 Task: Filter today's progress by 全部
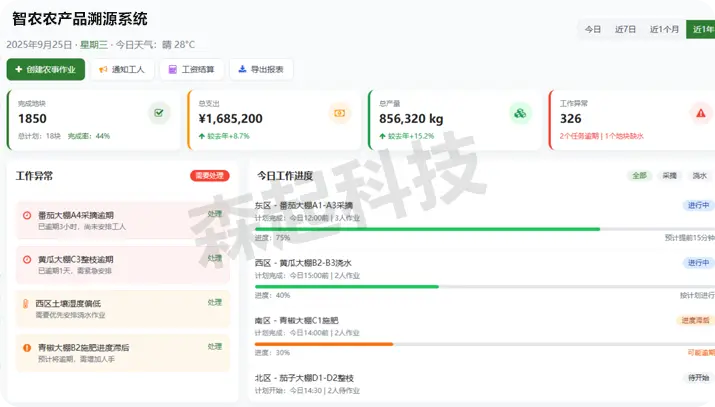pyautogui.click(x=639, y=176)
